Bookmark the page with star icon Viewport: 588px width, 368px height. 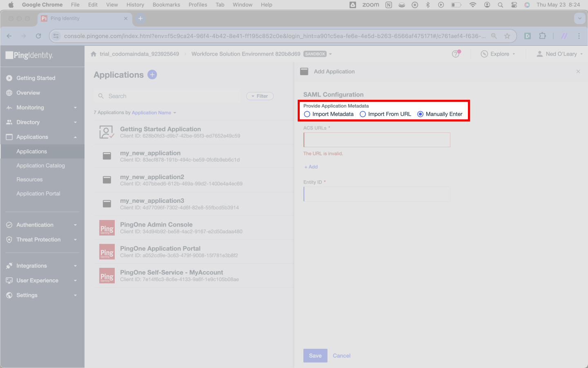507,36
